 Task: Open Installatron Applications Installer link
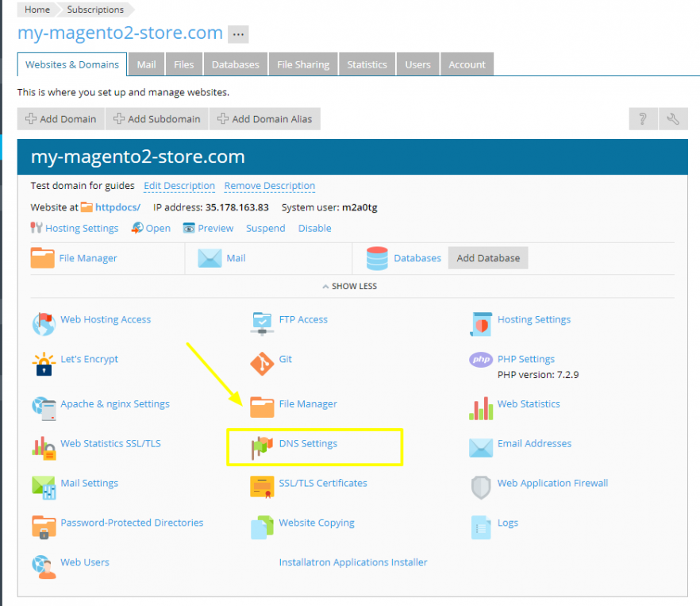click(x=353, y=562)
